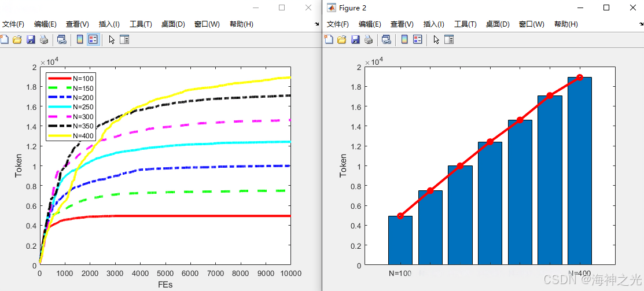Select the first bar above N=100

(400, 240)
